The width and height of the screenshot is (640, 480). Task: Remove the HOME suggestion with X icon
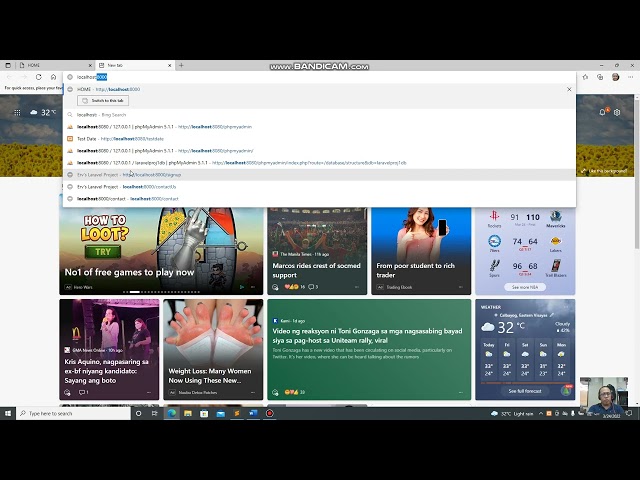569,89
